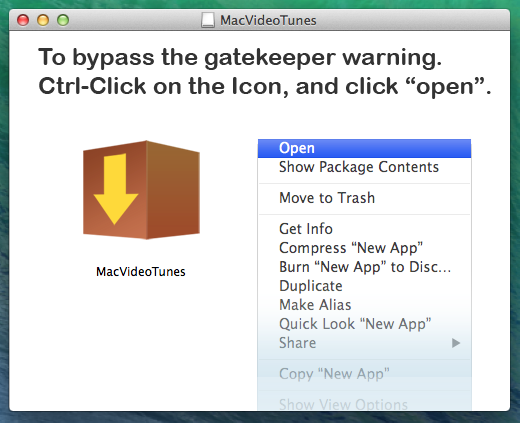This screenshot has width=520, height=423.
Task: Select Show View Options item
Action: (364, 404)
